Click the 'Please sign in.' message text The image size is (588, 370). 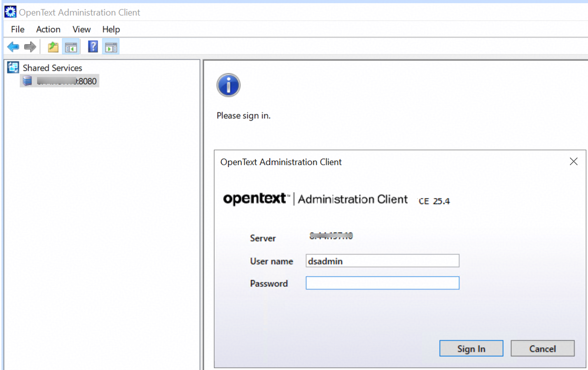coord(243,116)
